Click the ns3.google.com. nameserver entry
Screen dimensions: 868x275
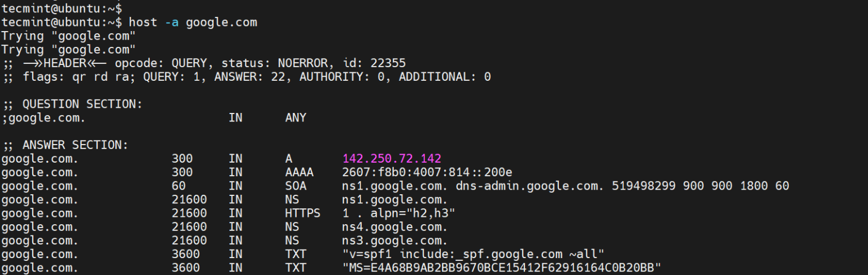[x=395, y=241]
